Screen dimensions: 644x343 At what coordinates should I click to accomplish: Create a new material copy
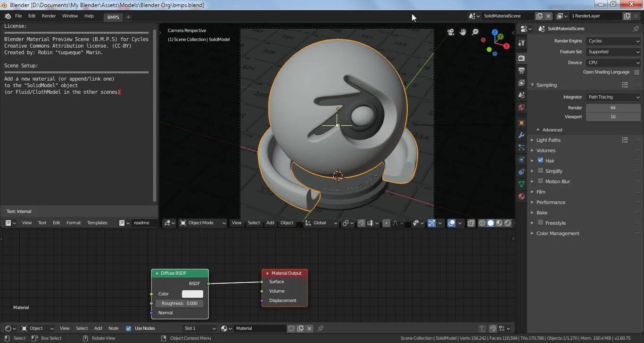tap(300, 328)
